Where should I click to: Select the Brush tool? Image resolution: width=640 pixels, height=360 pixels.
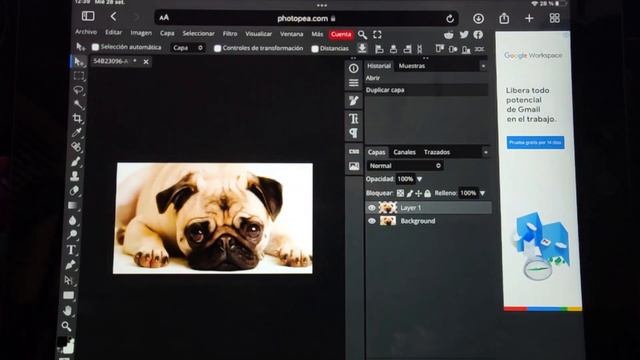tap(76, 162)
